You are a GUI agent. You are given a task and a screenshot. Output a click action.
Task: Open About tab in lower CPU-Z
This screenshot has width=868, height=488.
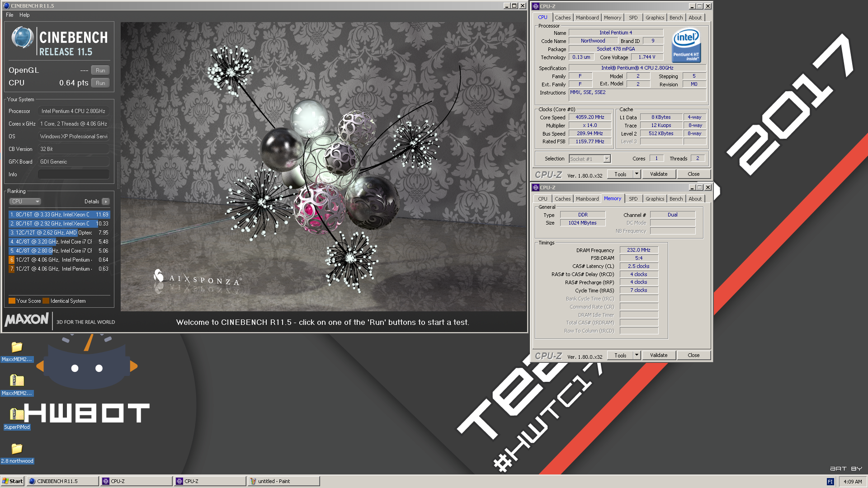pyautogui.click(x=695, y=199)
